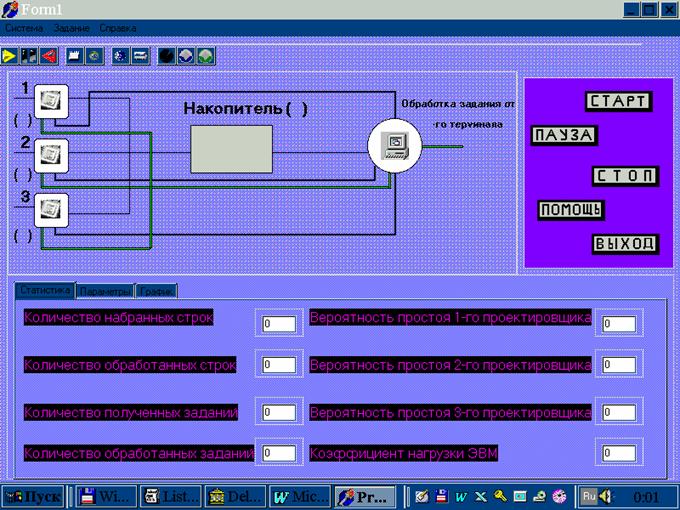This screenshot has width=680, height=510.
Task: Click terminal 1 icon in the diagram
Action: pyautogui.click(x=51, y=101)
